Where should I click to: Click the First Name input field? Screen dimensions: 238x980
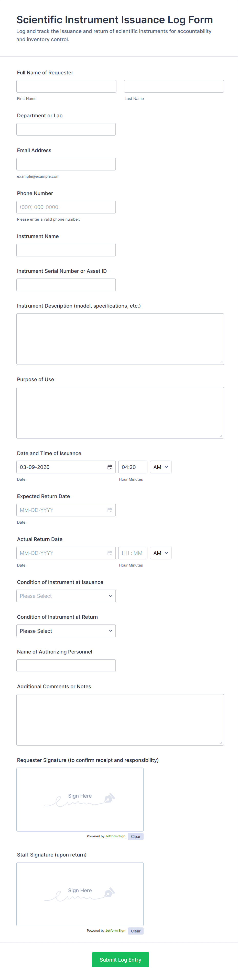click(x=66, y=86)
